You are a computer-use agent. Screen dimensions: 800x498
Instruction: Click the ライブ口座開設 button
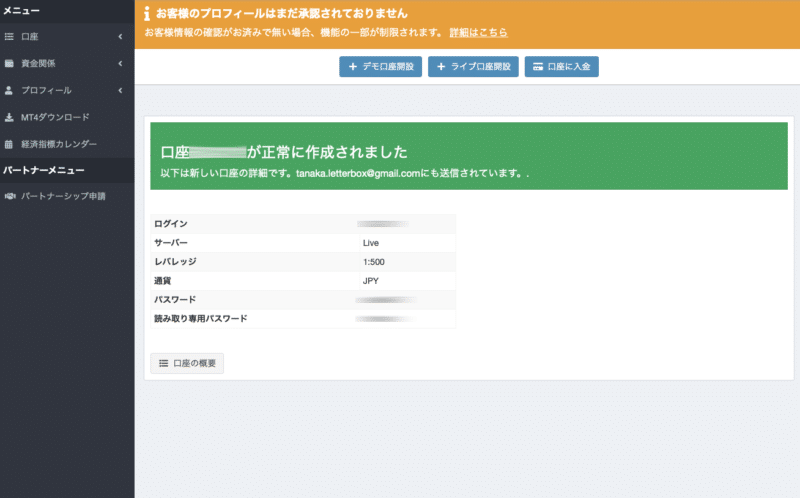[x=473, y=66]
